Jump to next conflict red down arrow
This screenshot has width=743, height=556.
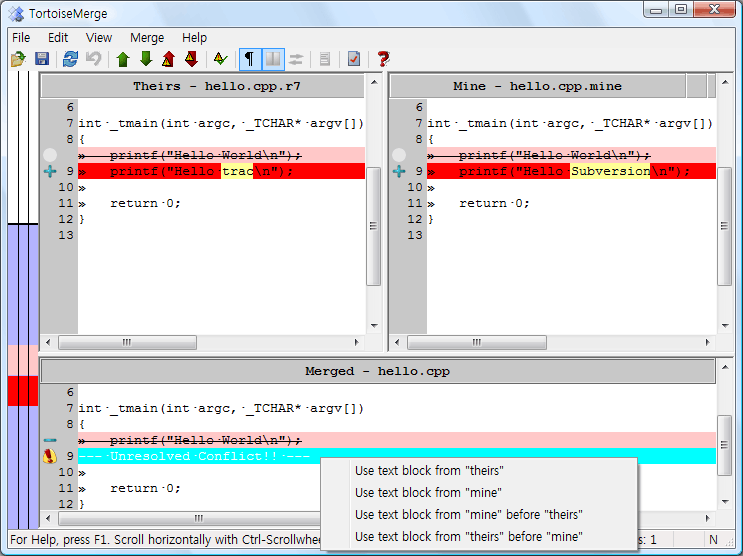click(x=191, y=60)
